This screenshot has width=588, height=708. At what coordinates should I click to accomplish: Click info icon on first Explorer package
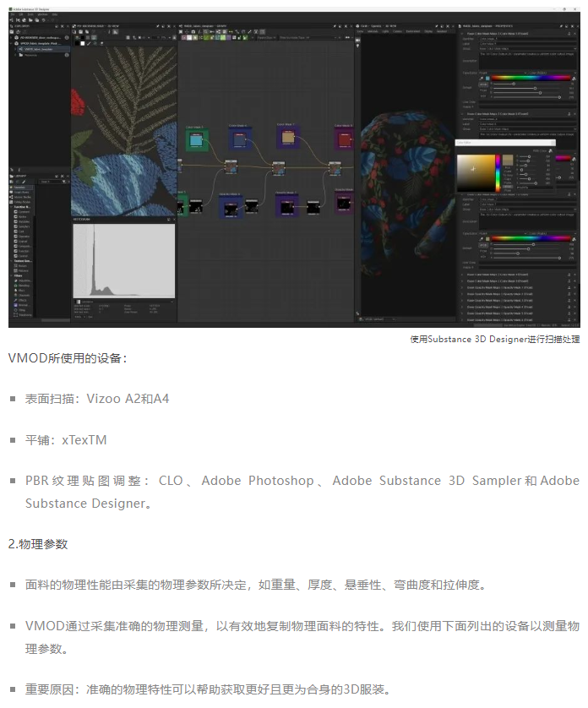(x=67, y=38)
